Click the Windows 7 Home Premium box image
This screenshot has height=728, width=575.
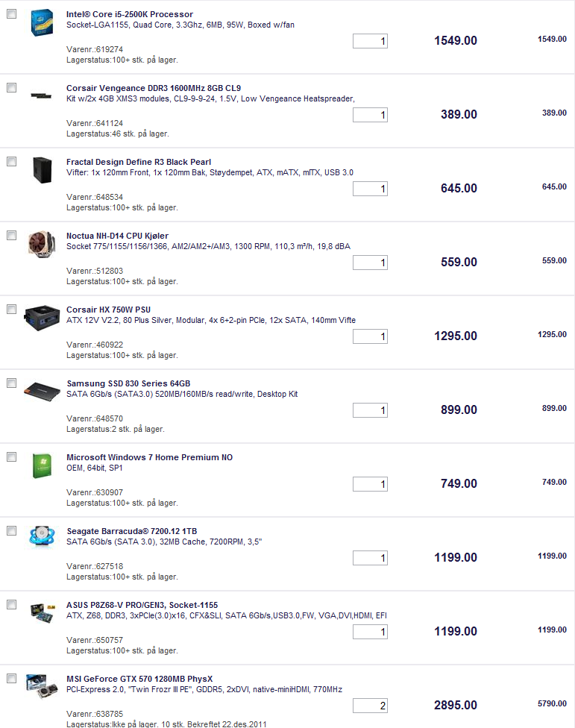(41, 465)
